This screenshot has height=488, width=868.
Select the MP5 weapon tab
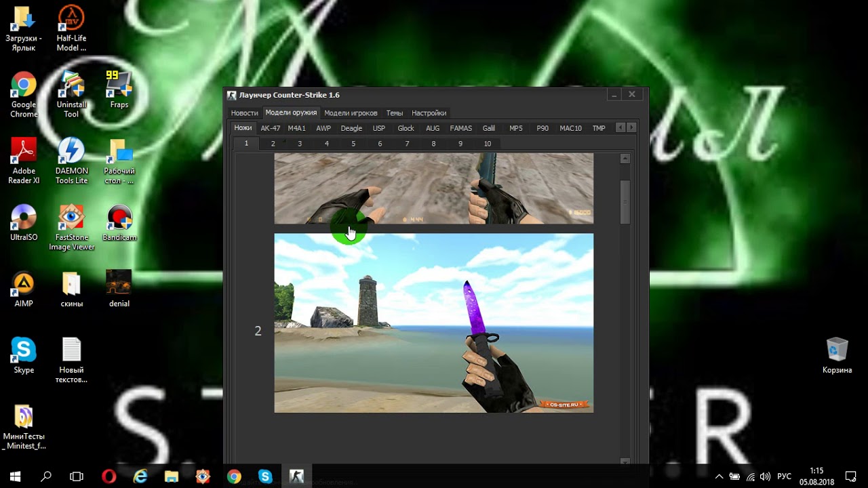[x=515, y=128]
